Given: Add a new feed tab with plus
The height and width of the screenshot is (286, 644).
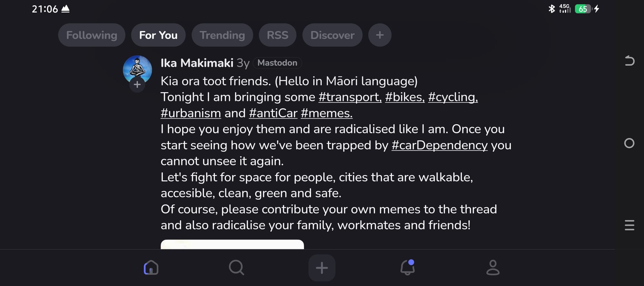Looking at the screenshot, I should 380,35.
